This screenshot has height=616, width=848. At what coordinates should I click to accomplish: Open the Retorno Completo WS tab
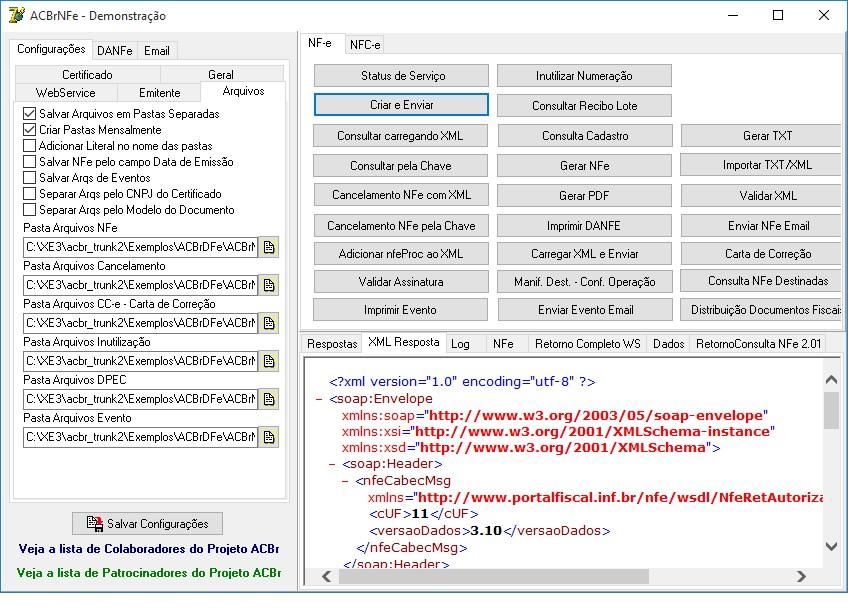588,344
